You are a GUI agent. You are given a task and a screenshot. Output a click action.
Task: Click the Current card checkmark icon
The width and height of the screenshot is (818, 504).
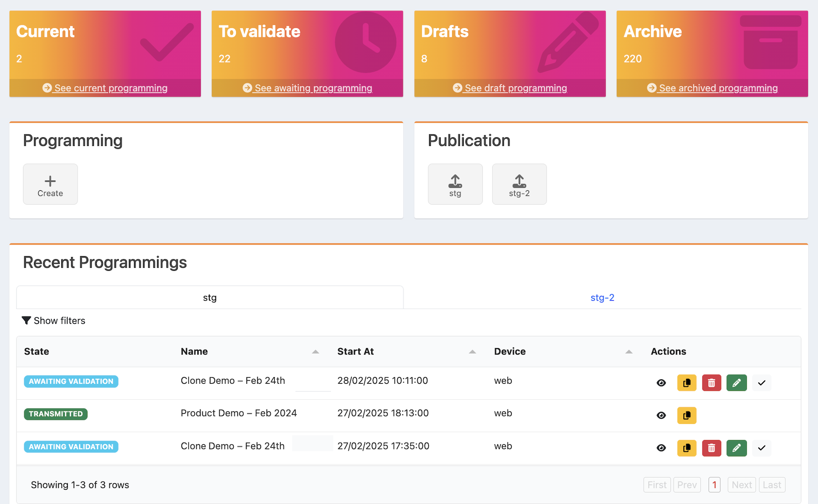[x=167, y=42]
